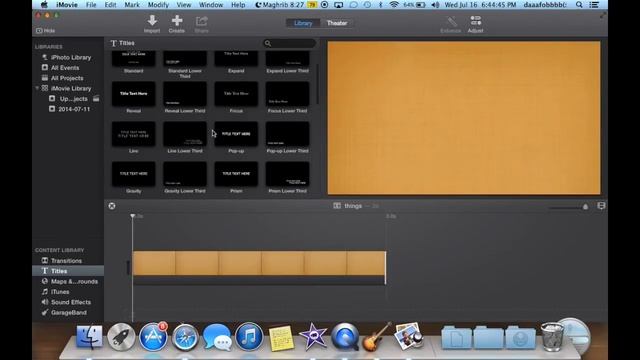Click the orange viewer preview
Image resolution: width=640 pixels, height=360 pixels.
(464, 118)
